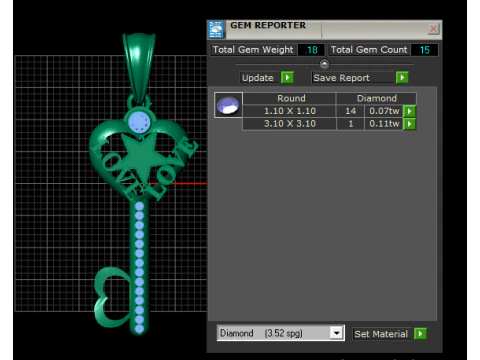The height and width of the screenshot is (360, 480).
Task: Click the Update label
Action: click(258, 78)
